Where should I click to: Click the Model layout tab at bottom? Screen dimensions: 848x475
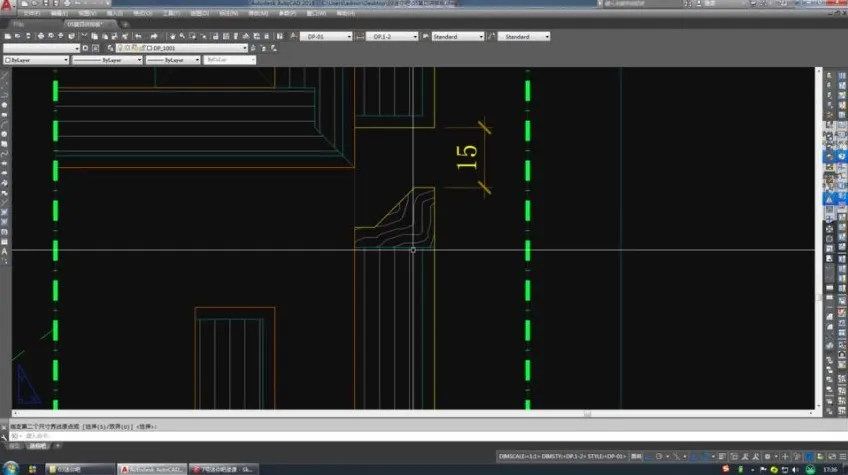pyautogui.click(x=15, y=446)
